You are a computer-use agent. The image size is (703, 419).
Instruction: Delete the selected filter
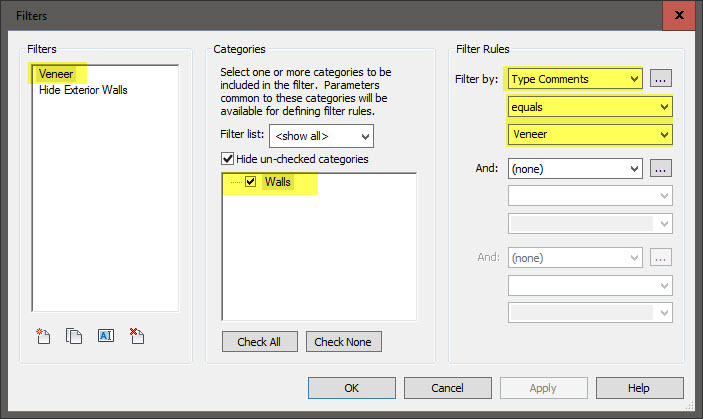137,336
